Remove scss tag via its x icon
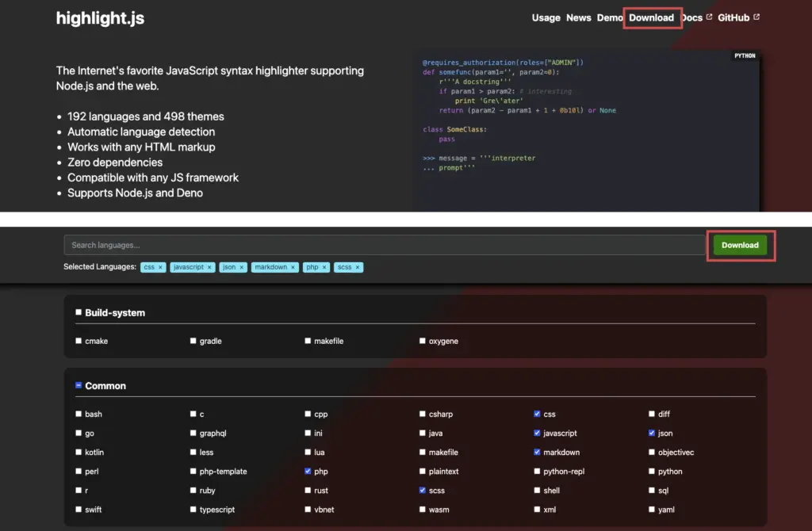The image size is (812, 531). coord(358,267)
